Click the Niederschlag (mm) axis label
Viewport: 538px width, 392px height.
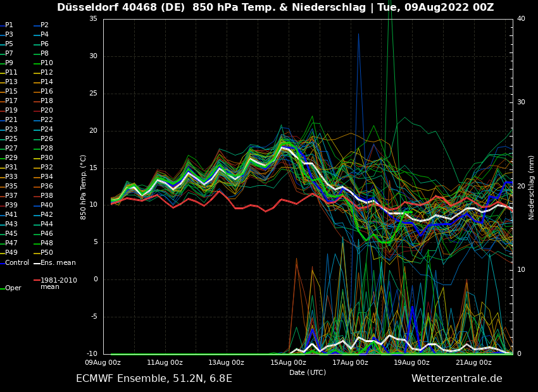(532, 187)
